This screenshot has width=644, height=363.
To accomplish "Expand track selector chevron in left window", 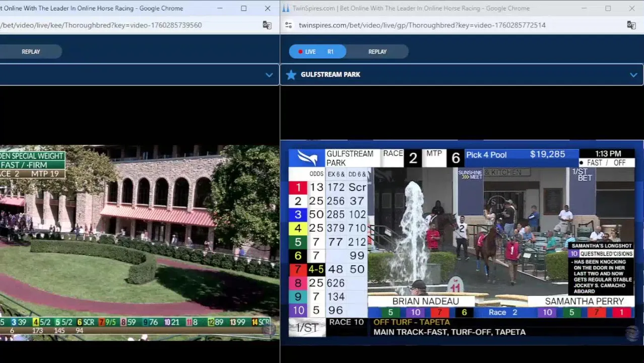I will coord(269,75).
